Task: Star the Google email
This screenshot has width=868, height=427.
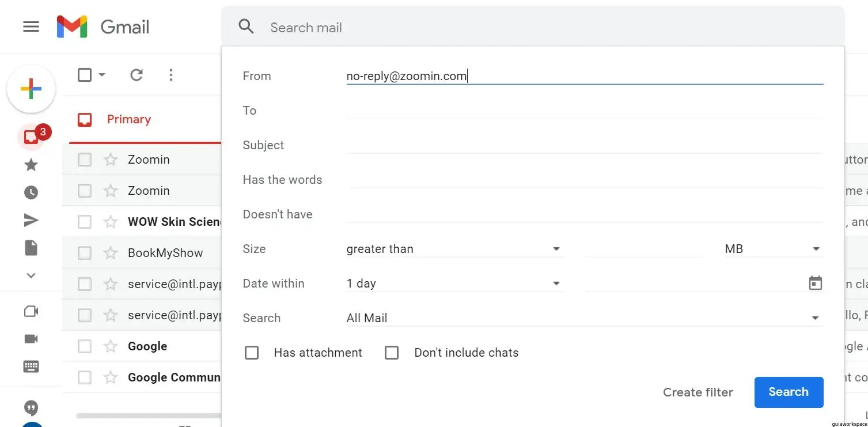Action: coord(111,346)
